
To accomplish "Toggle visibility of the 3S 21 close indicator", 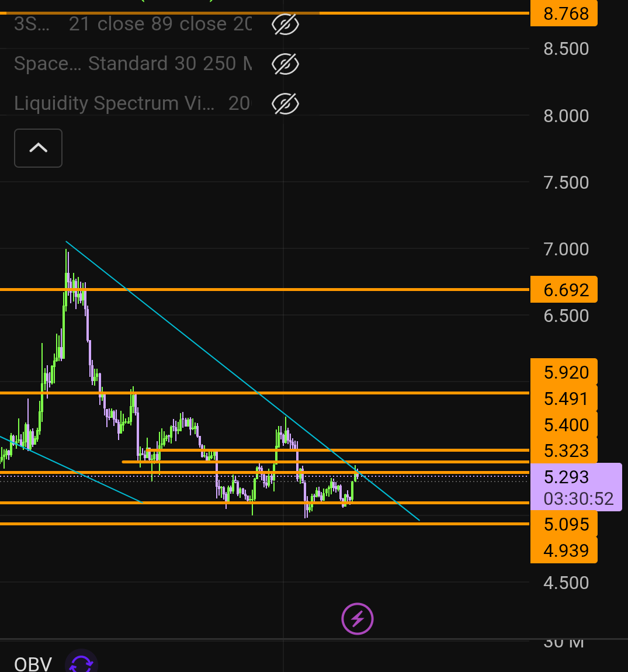I will (285, 25).
